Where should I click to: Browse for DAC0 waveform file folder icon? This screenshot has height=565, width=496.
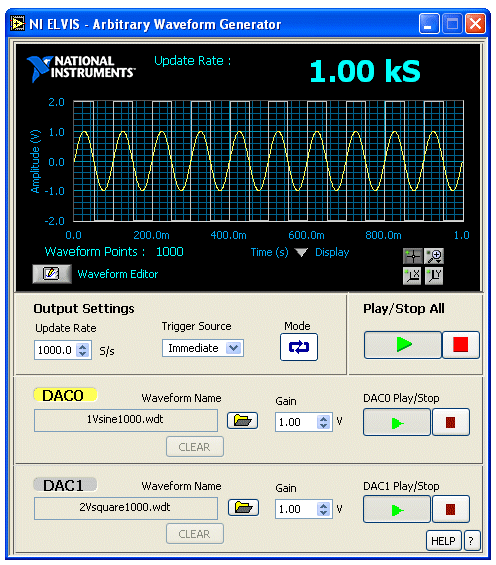(242, 421)
